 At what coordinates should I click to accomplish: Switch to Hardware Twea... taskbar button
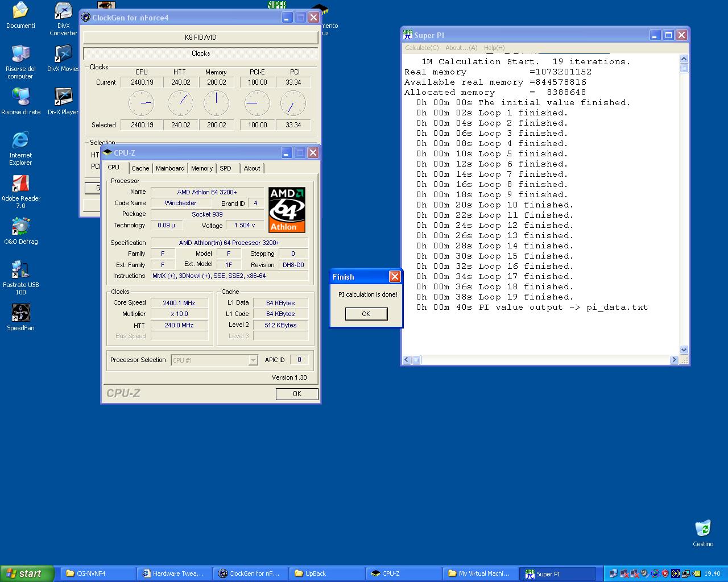(x=175, y=573)
